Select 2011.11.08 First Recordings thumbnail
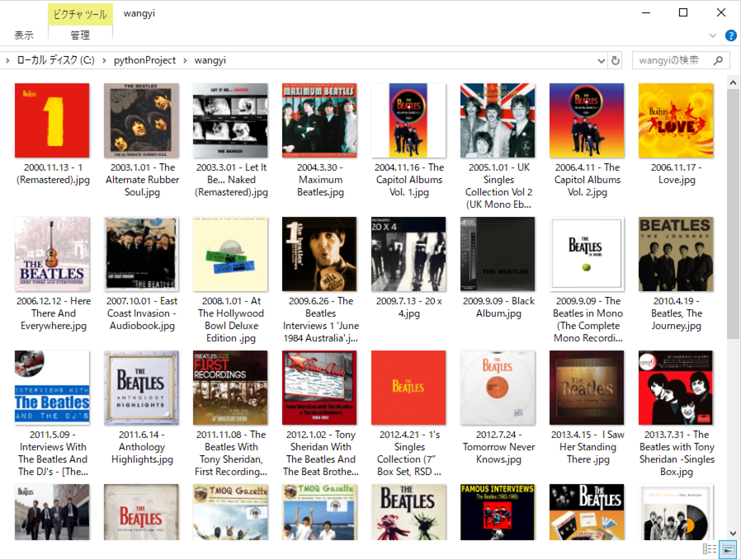This screenshot has width=741, height=560. point(230,388)
